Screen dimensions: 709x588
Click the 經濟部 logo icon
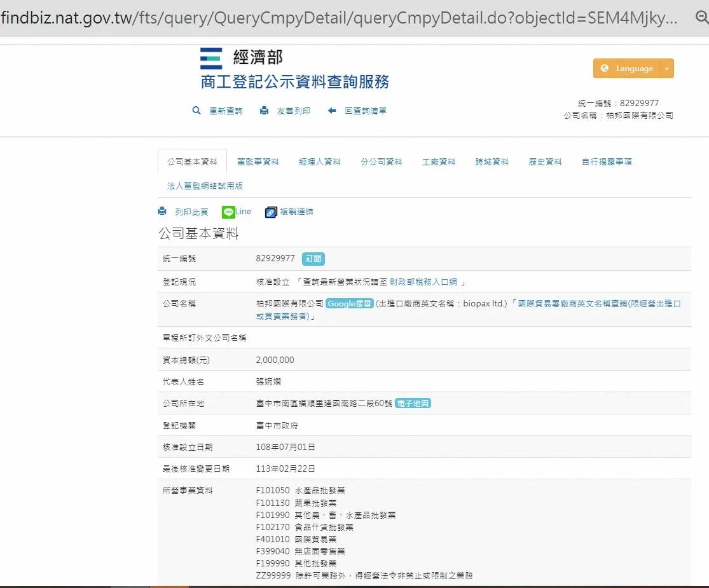pos(211,58)
